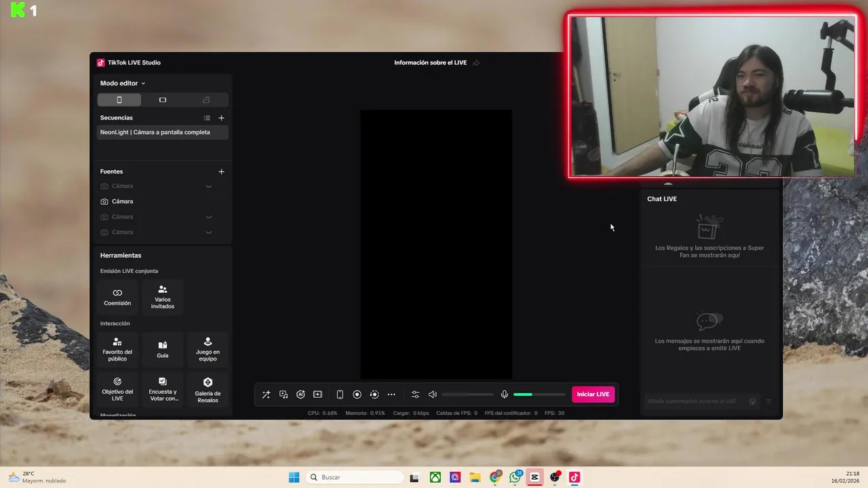Image resolution: width=868 pixels, height=488 pixels.
Task: Open the Guía tool
Action: click(x=163, y=350)
